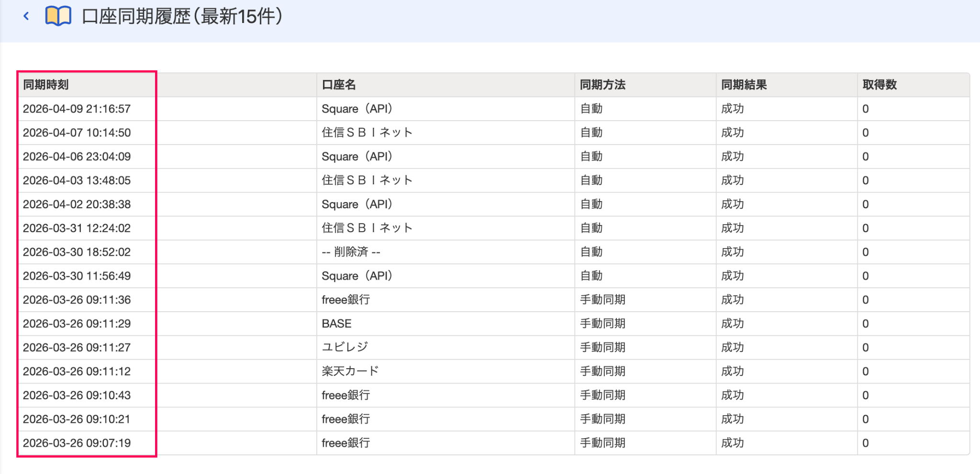Click the 取得数 column header
The width and height of the screenshot is (980, 474).
point(880,85)
